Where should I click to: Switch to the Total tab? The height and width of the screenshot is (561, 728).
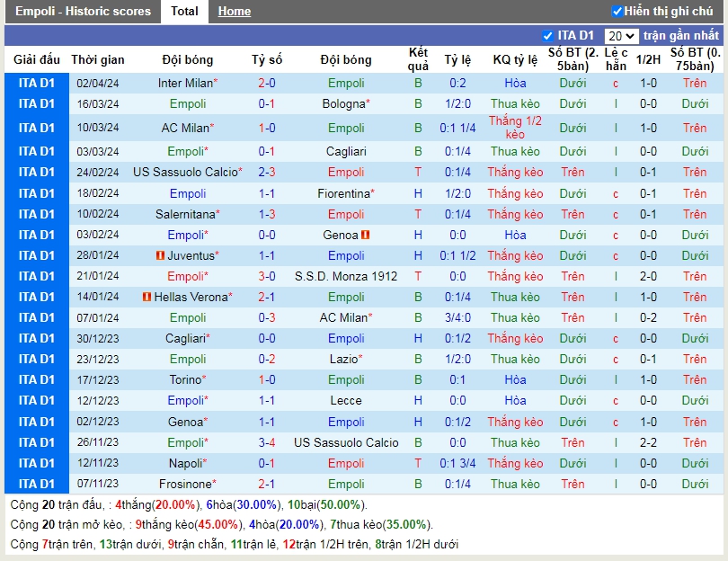[184, 12]
